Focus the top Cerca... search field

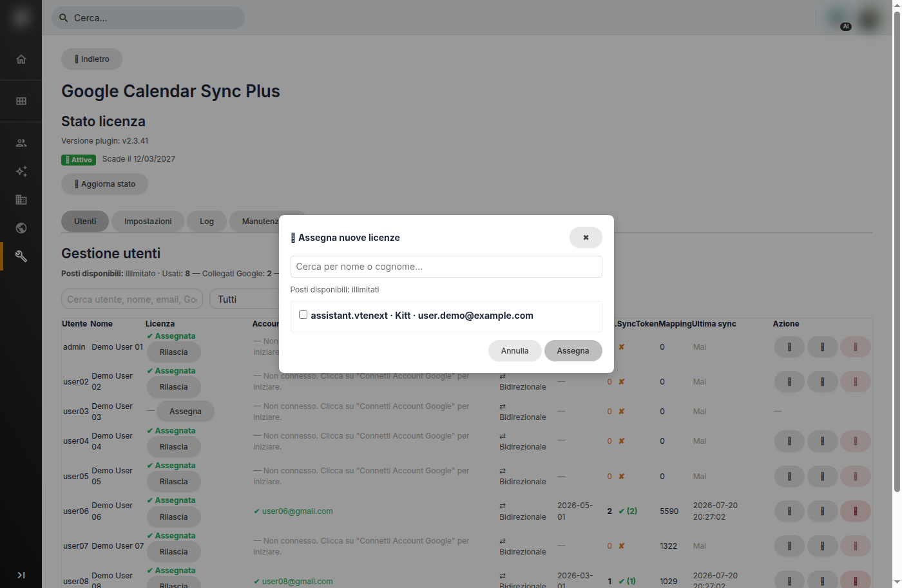tap(148, 18)
